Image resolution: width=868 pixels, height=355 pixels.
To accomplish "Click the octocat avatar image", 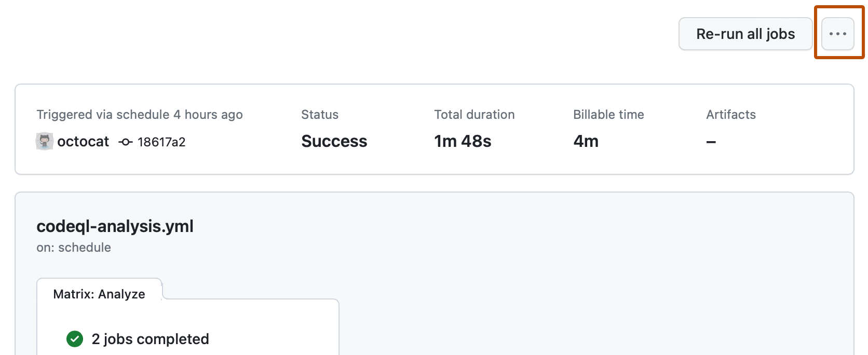I will click(x=44, y=141).
